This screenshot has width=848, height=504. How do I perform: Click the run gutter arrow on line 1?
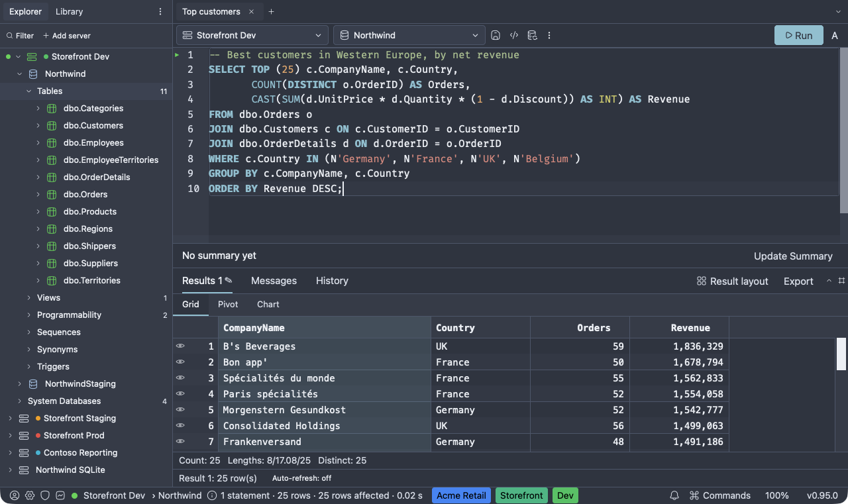tap(177, 55)
